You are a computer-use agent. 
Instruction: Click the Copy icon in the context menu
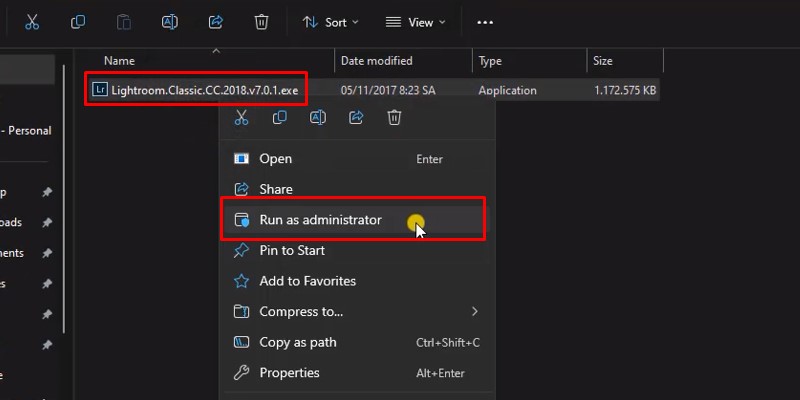280,117
